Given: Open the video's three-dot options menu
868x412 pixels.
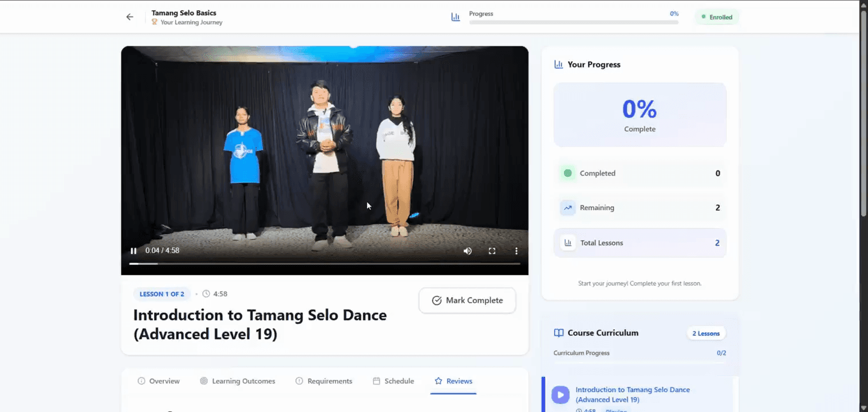Looking at the screenshot, I should click(x=516, y=251).
